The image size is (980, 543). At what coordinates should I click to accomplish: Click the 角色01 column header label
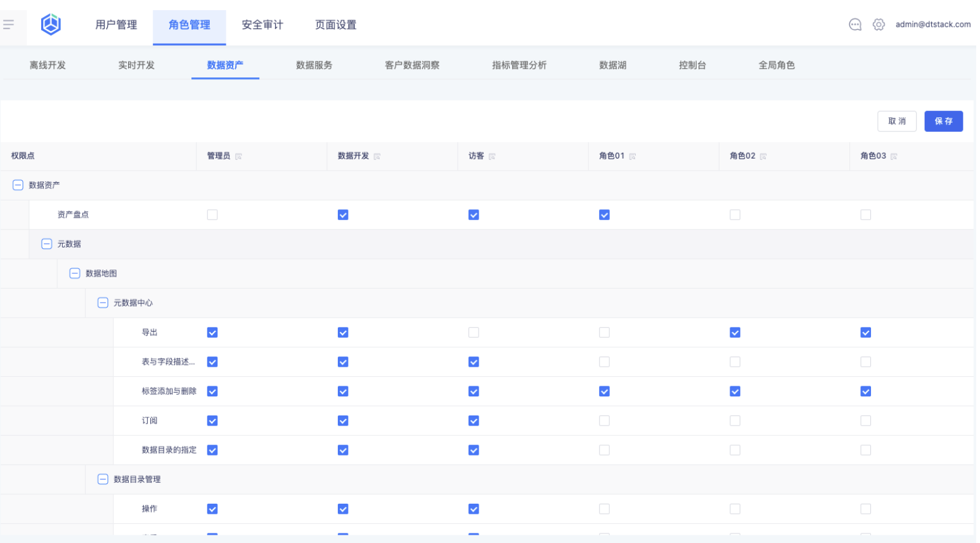pyautogui.click(x=612, y=156)
